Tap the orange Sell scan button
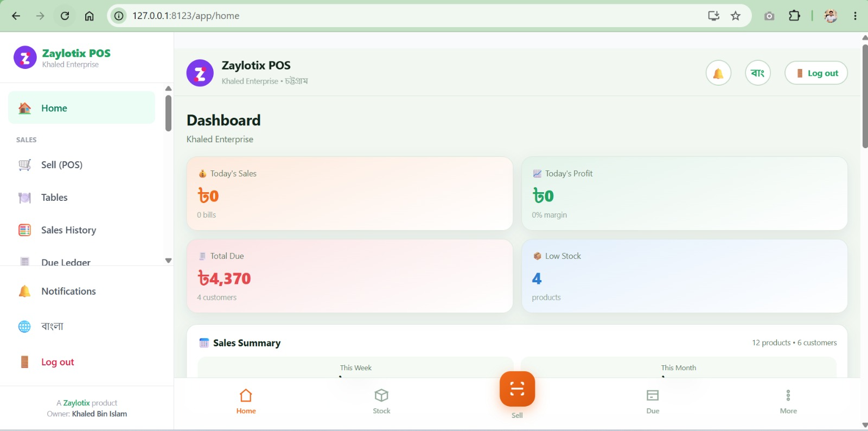 pos(517,389)
